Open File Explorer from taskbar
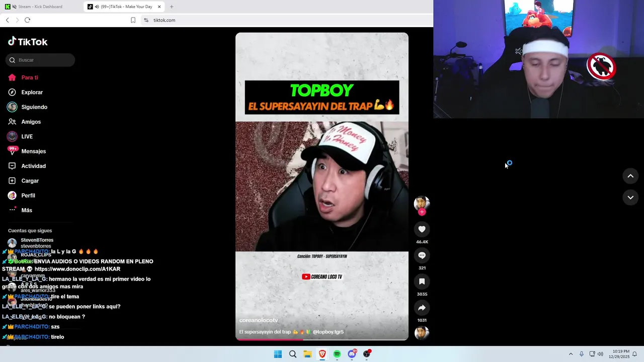The height and width of the screenshot is (362, 644). pos(307,354)
